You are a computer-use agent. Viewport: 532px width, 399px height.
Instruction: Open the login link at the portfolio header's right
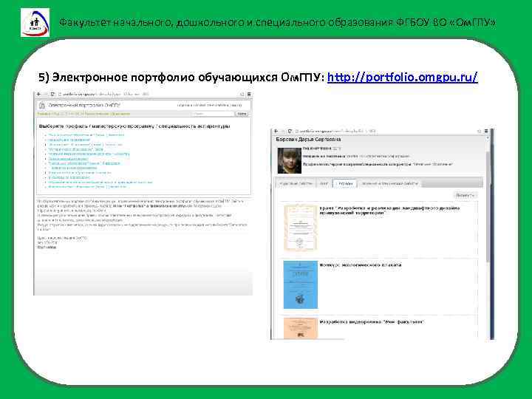[x=209, y=105]
